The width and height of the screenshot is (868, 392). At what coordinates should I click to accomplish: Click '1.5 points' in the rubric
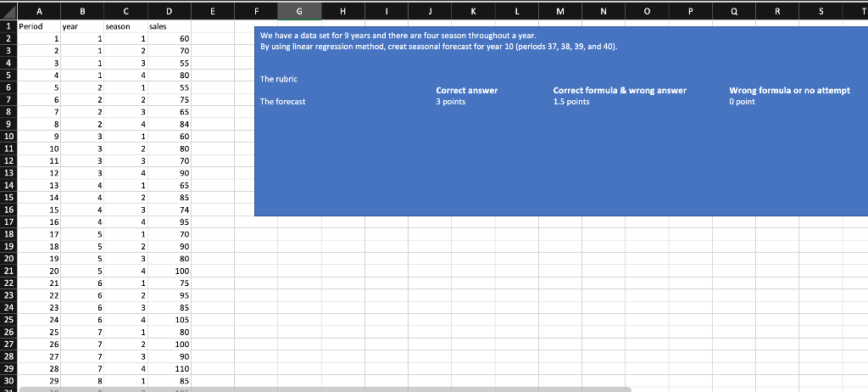pyautogui.click(x=571, y=102)
